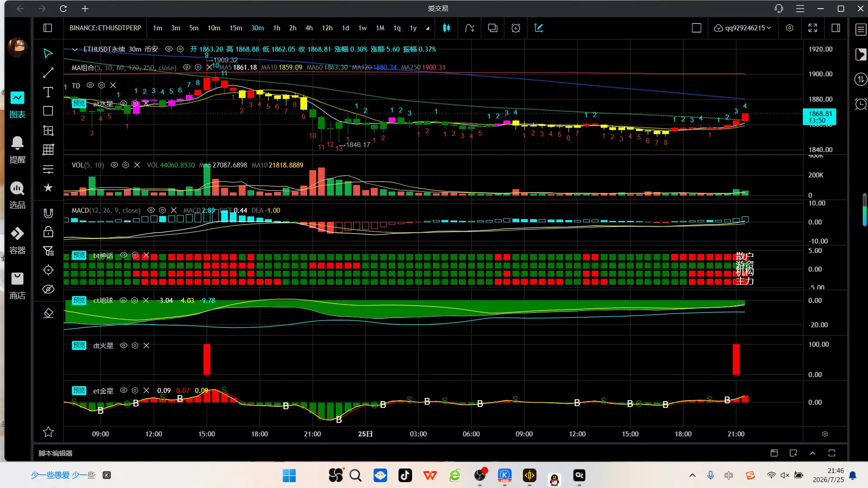Toggle visibility of ct地球 indicator
The image size is (868, 488).
pyautogui.click(x=123, y=300)
